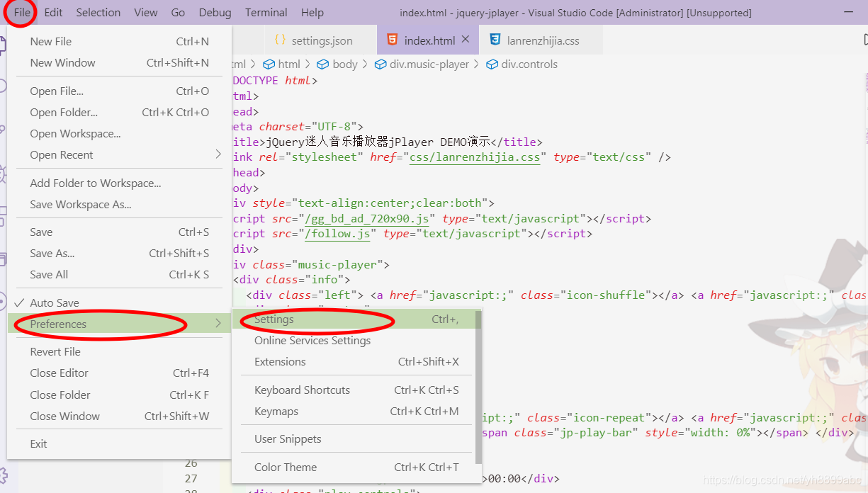Open Settings from Preferences submenu
The width and height of the screenshot is (868, 493).
pos(354,319)
